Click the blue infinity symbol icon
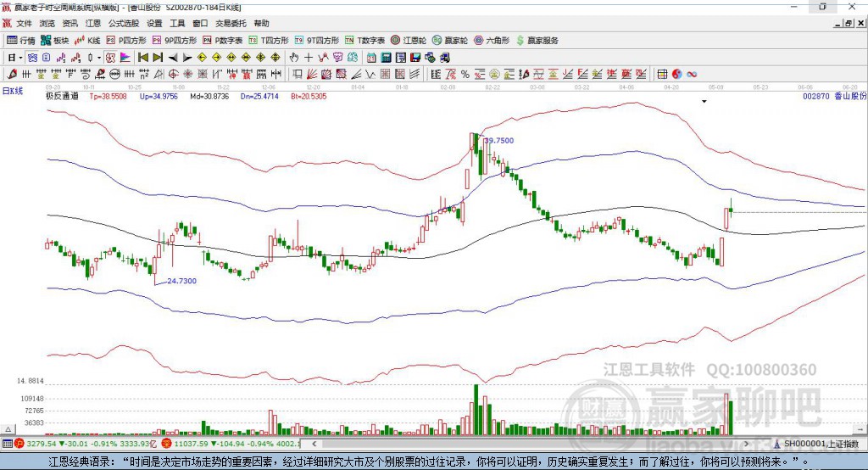This screenshot has height=470, width=868. click(692, 75)
